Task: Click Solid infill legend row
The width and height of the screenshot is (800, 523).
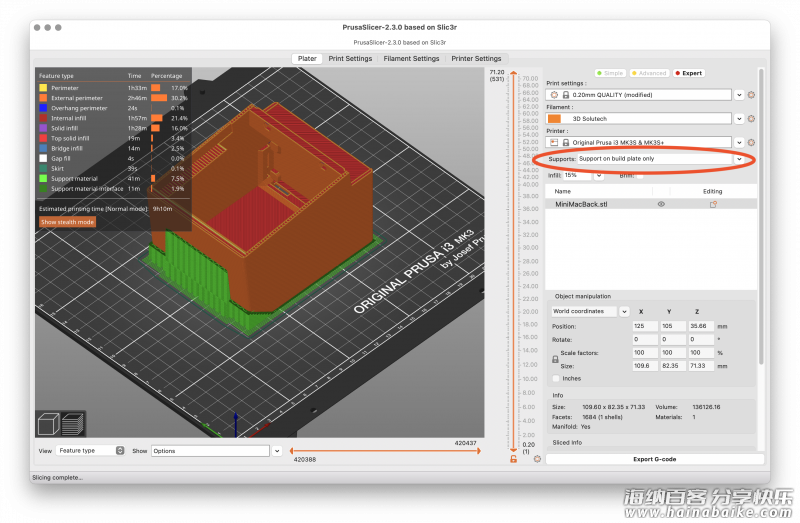Action: coord(113,128)
